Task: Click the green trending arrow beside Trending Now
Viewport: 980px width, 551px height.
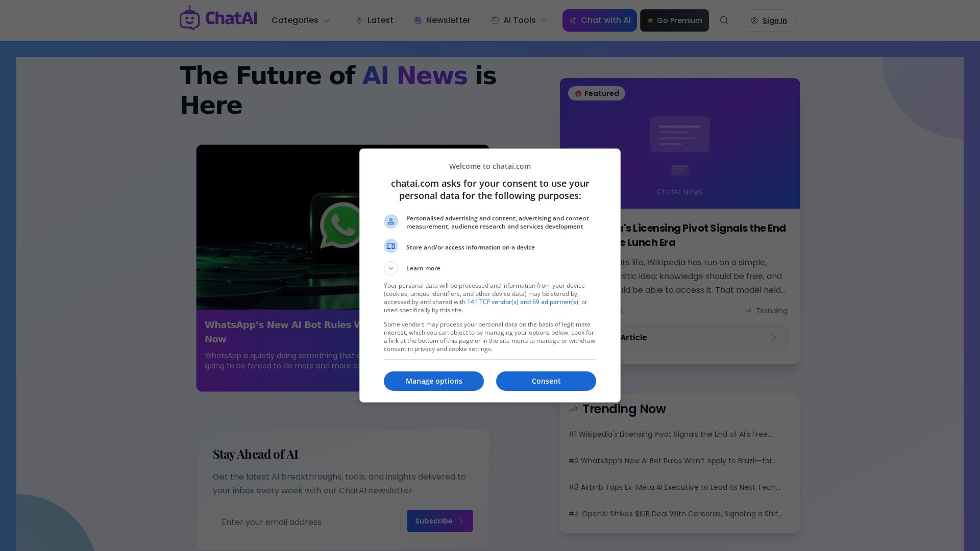Action: tap(573, 409)
